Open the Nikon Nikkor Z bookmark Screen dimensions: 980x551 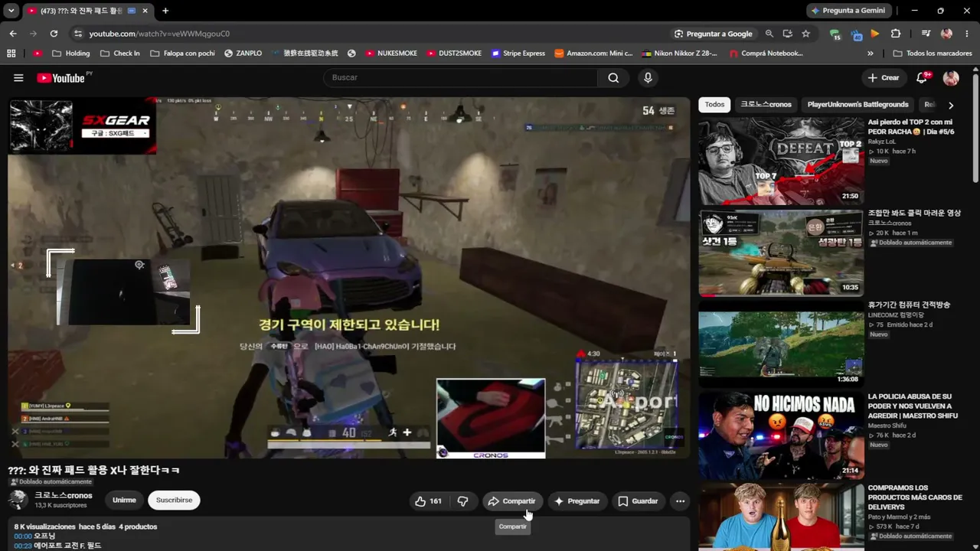pos(680,54)
